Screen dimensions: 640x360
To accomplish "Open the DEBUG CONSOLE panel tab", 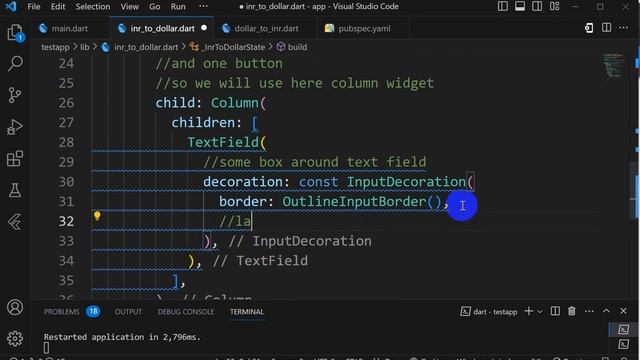I will (x=186, y=311).
